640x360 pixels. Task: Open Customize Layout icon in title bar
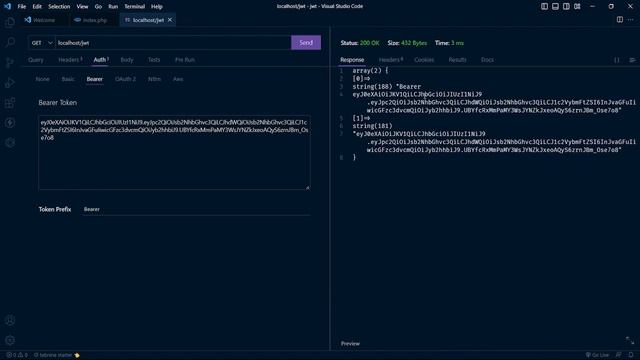[x=577, y=7]
